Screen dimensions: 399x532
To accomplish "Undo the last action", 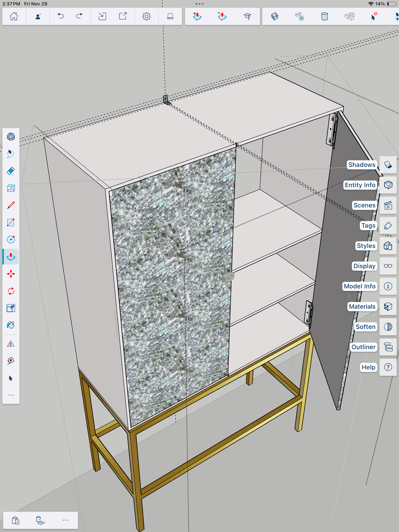I will pos(61,16).
